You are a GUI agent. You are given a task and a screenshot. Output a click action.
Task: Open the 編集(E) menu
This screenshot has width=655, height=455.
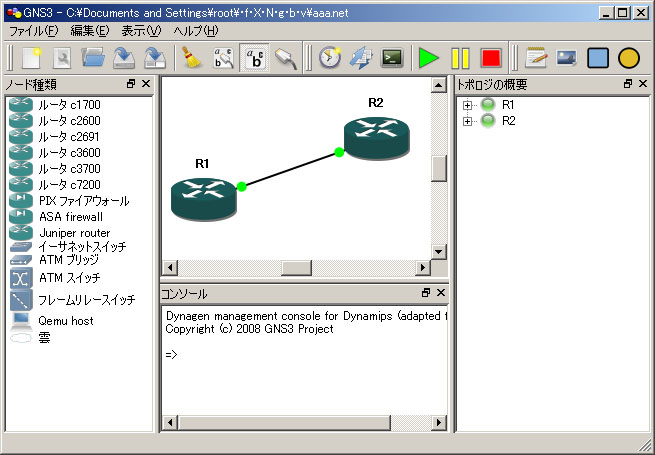pyautogui.click(x=89, y=31)
